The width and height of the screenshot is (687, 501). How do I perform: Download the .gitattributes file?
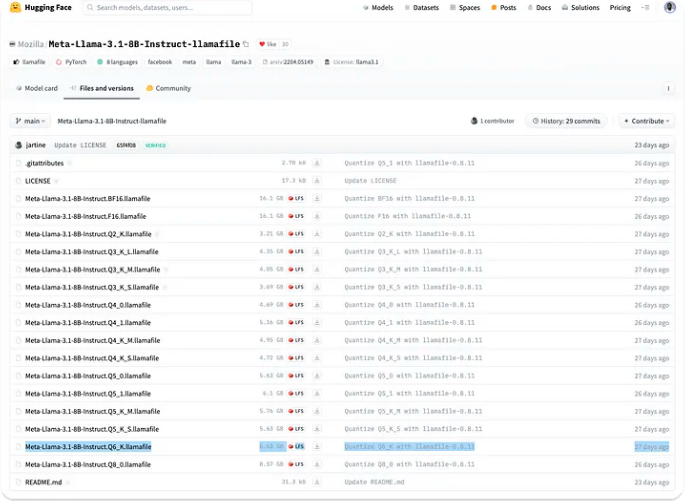click(x=317, y=163)
